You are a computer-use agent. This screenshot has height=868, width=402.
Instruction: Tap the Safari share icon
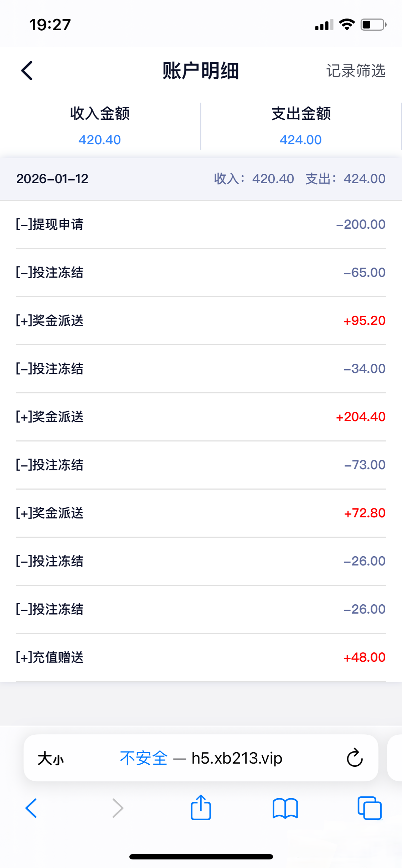click(x=201, y=808)
